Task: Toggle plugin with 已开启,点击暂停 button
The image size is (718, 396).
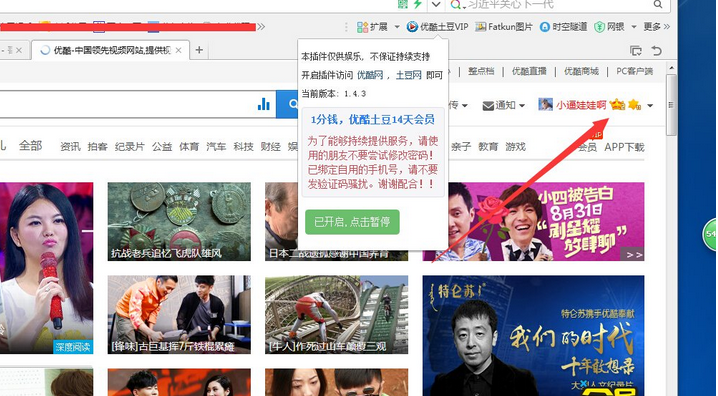Action: (x=352, y=222)
